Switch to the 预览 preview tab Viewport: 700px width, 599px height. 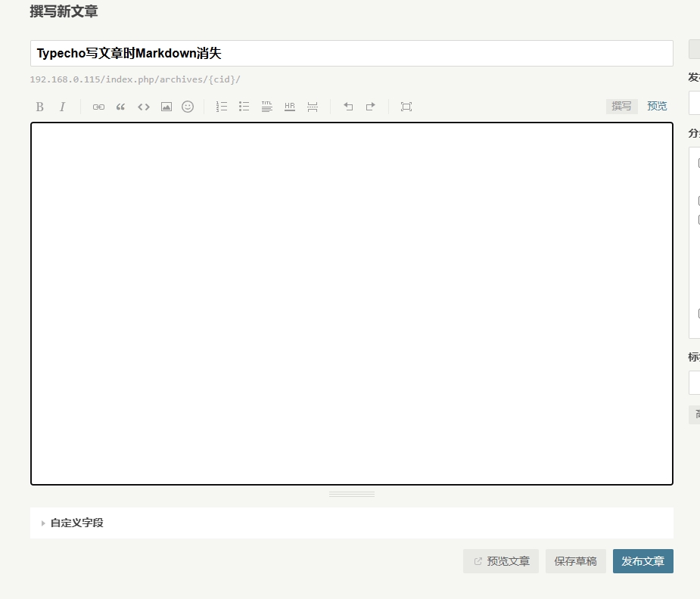[x=657, y=106]
